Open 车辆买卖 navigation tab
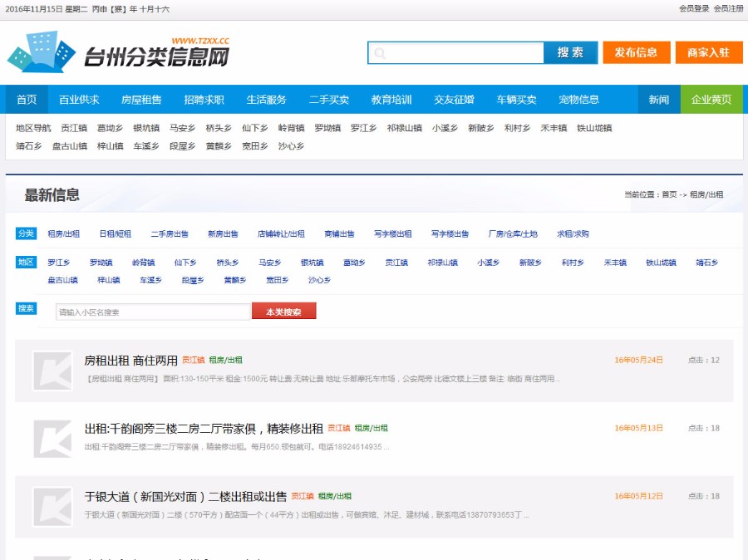Viewport: 748px width, 560px height. click(x=517, y=99)
